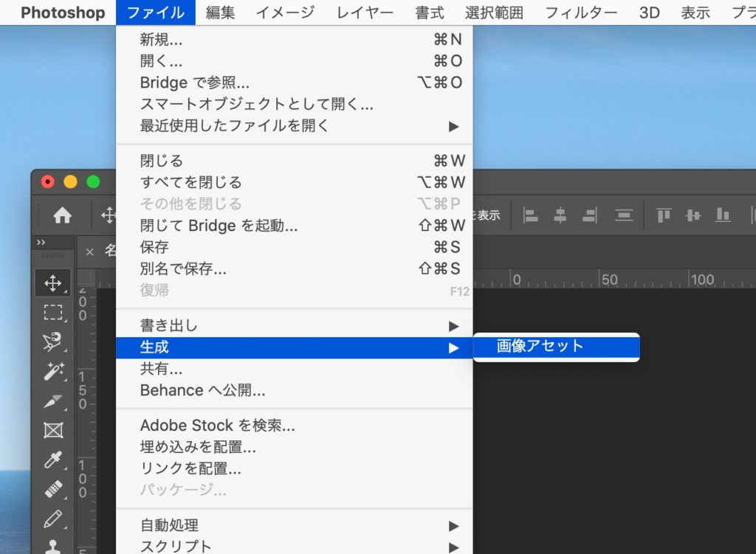Image resolution: width=756 pixels, height=554 pixels.
Task: Select the Eyedropper tool
Action: pyautogui.click(x=53, y=460)
